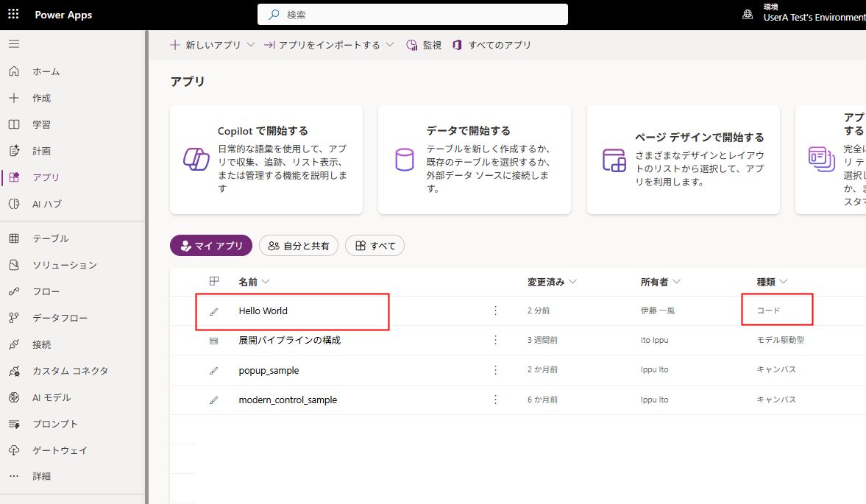
Task: Select the データで開始する card
Action: tap(475, 160)
